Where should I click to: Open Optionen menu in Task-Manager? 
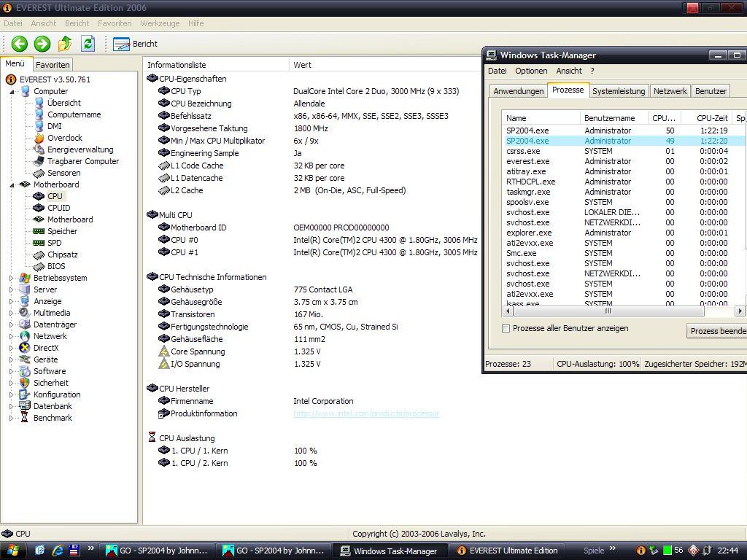pyautogui.click(x=531, y=71)
